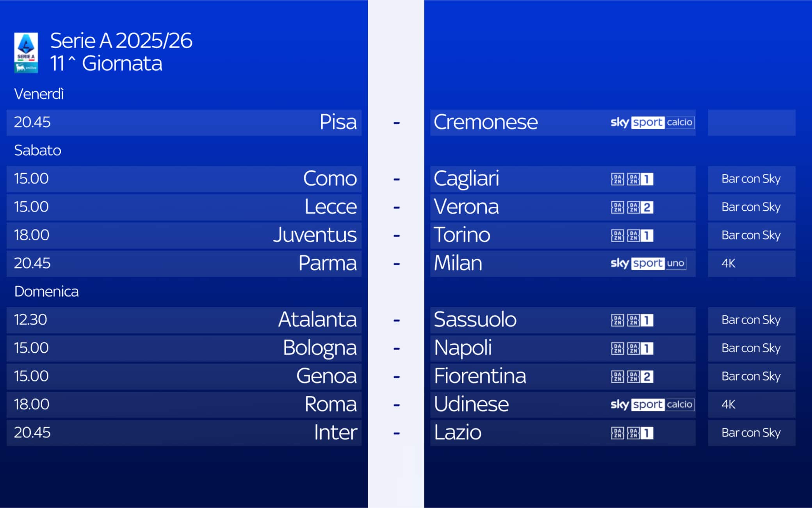Click the DAZN 1 logo beside Napoli
Screen dimensions: 812x508
pyautogui.click(x=632, y=348)
